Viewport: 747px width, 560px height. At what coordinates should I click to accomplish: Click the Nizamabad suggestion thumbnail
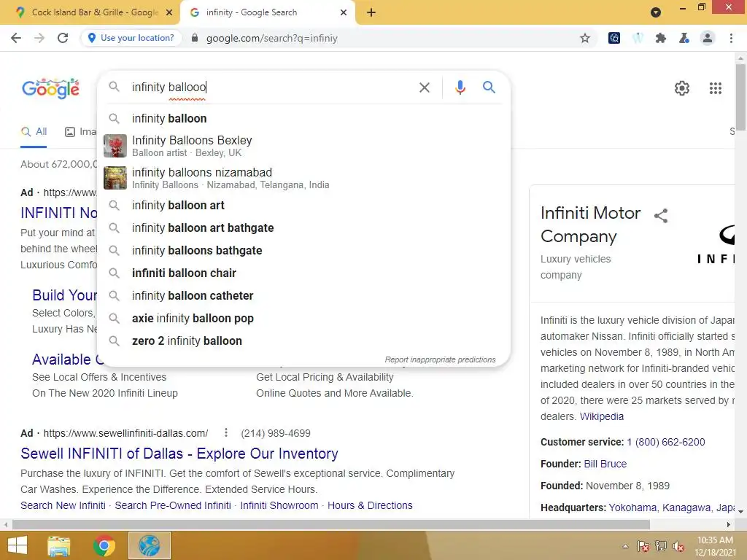[115, 178]
